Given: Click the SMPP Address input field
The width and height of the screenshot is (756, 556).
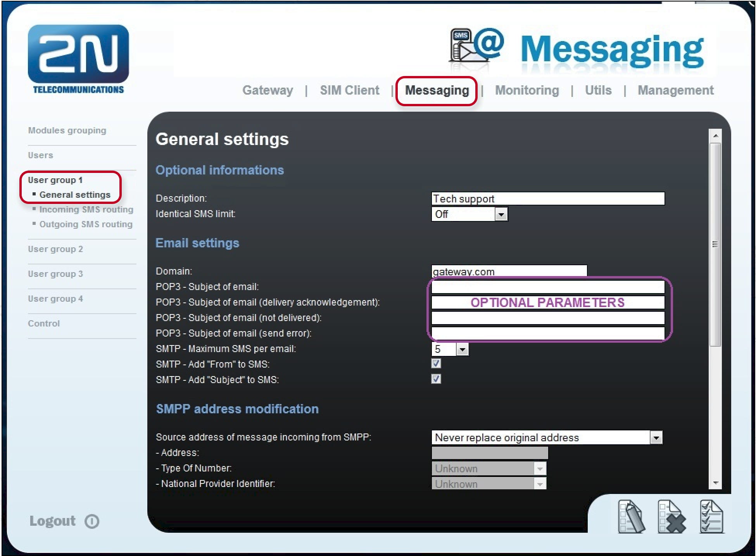Looking at the screenshot, I should (x=490, y=453).
